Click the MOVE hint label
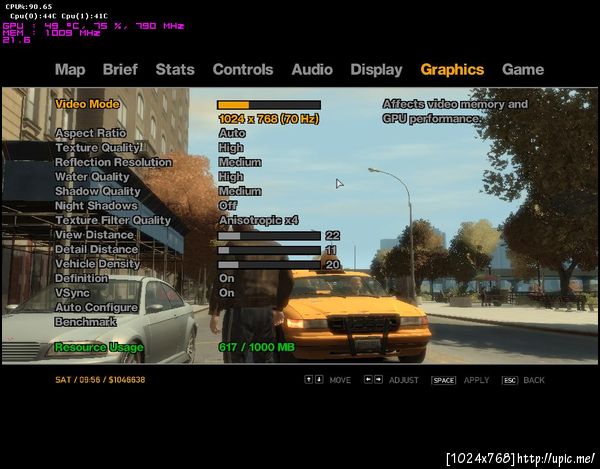 (x=340, y=380)
